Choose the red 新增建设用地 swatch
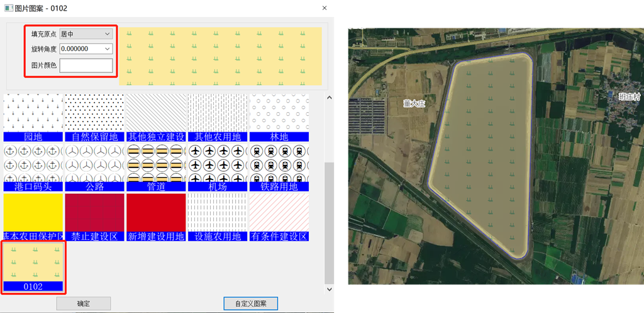The width and height of the screenshot is (644, 313). (156, 213)
